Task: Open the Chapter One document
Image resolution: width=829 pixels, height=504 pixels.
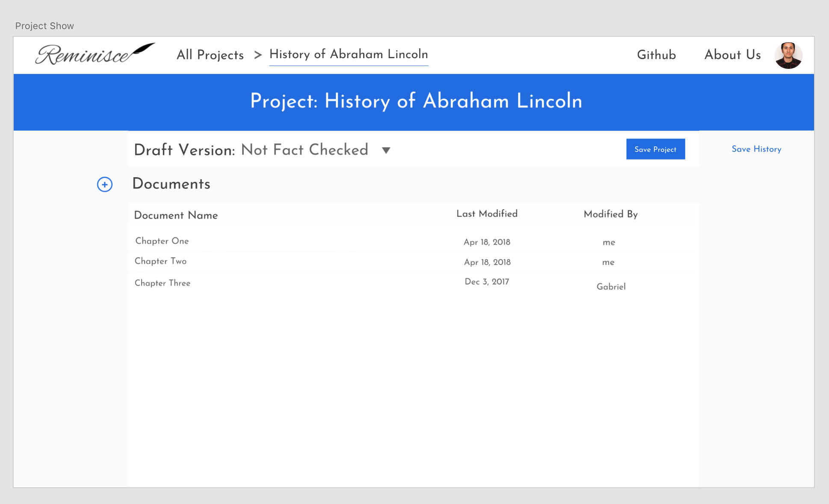Action: [x=162, y=241]
